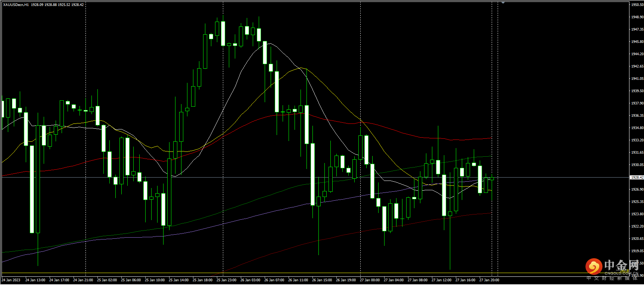The width and height of the screenshot is (644, 285).
Task: Click the 1939.50 price scale label
Action: [637, 91]
